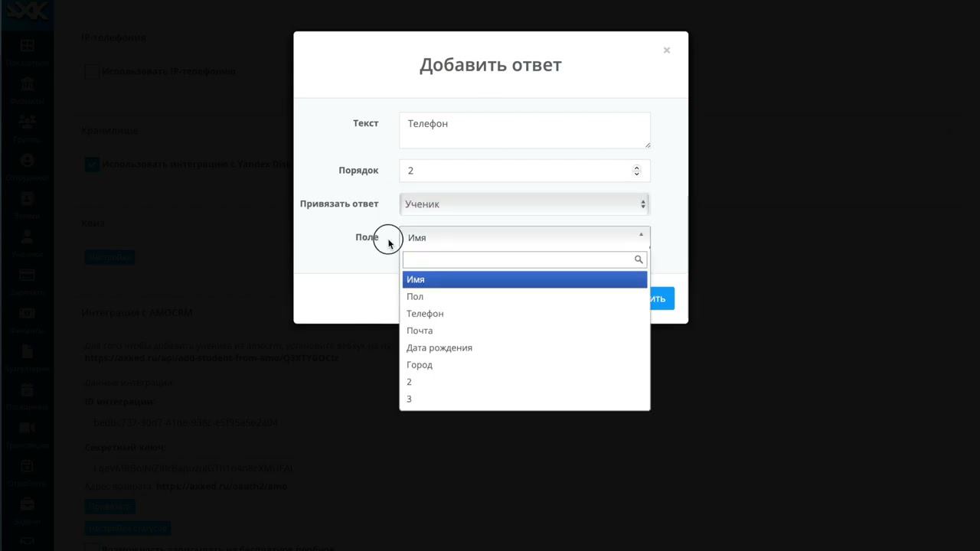Open Сотрудники icon in sidebar
The width and height of the screenshot is (980, 551).
[27, 161]
